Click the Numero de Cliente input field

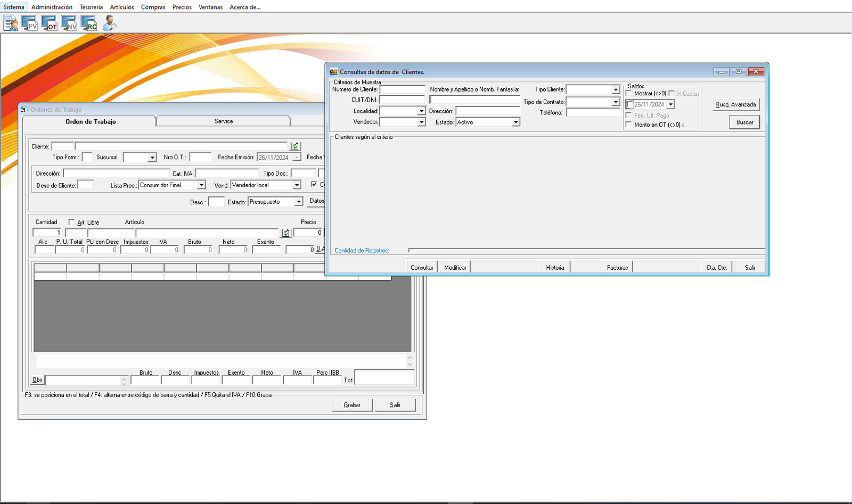[x=403, y=89]
